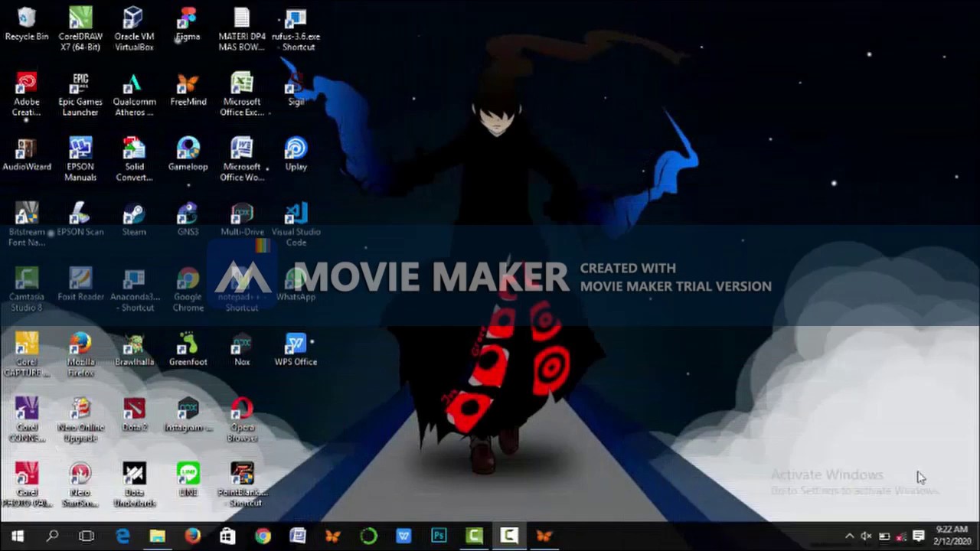The image size is (980, 551).
Task: Click the Figma desktop shortcut
Action: point(188,24)
